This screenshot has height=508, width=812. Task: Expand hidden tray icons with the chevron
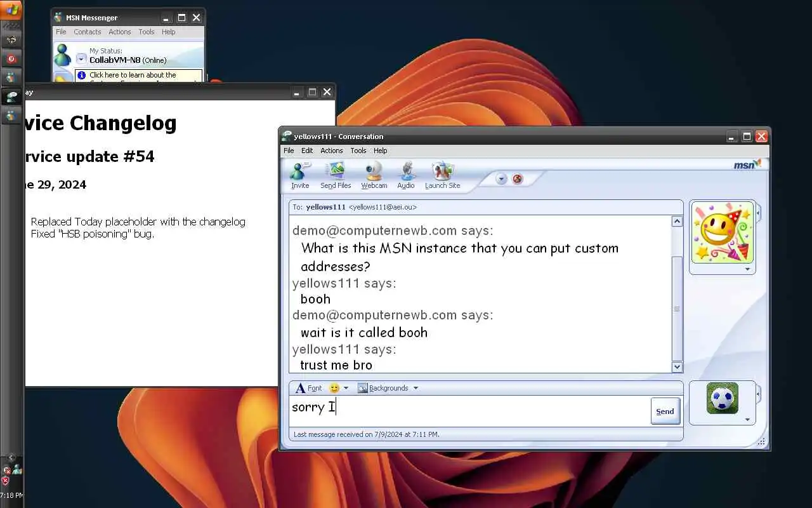pos(11,458)
